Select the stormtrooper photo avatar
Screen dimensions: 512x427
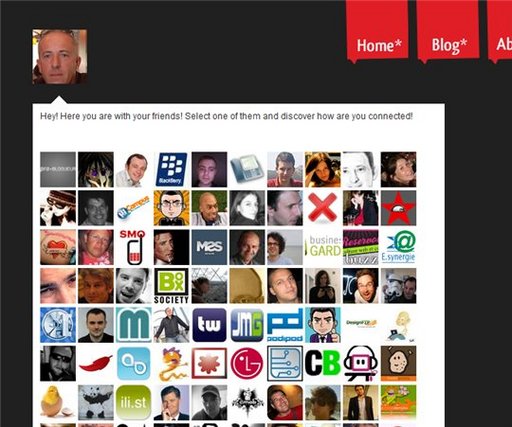click(398, 286)
